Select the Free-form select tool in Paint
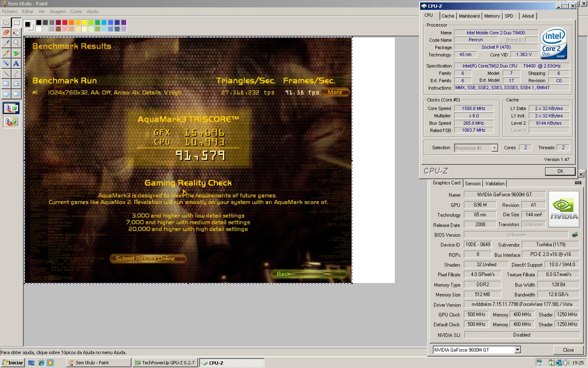588x368 pixels. click(x=6, y=23)
